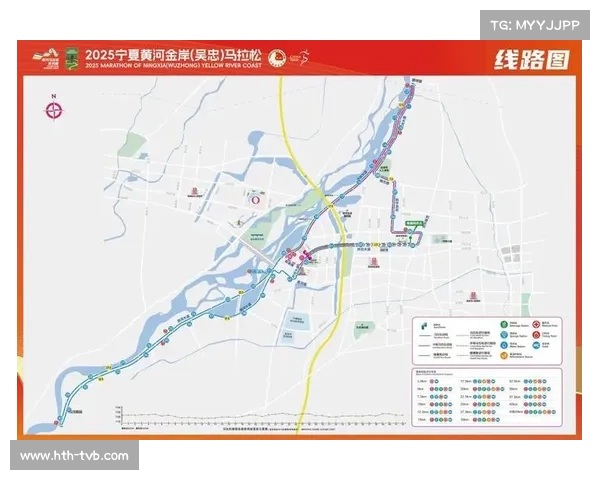The height and width of the screenshot is (480, 600).
Task: Click the green start label near the purple route
Action: click(414, 222)
